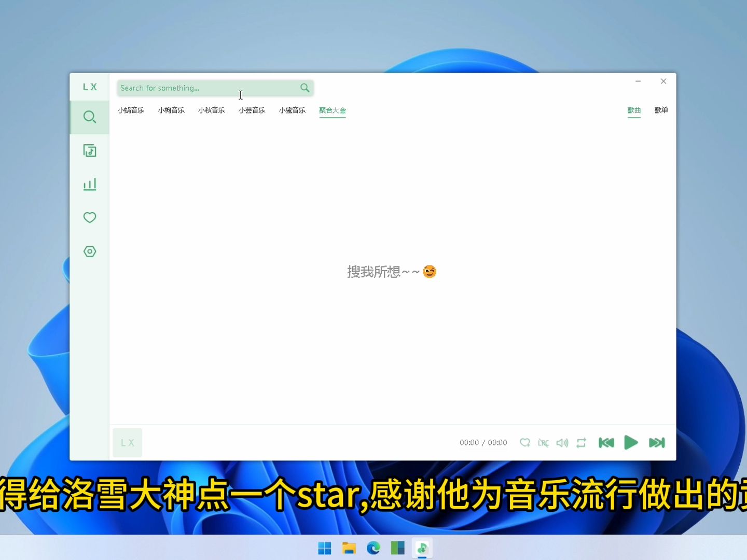Open the Search page in the sidebar
Viewport: 747px width, 560px height.
[x=89, y=117]
